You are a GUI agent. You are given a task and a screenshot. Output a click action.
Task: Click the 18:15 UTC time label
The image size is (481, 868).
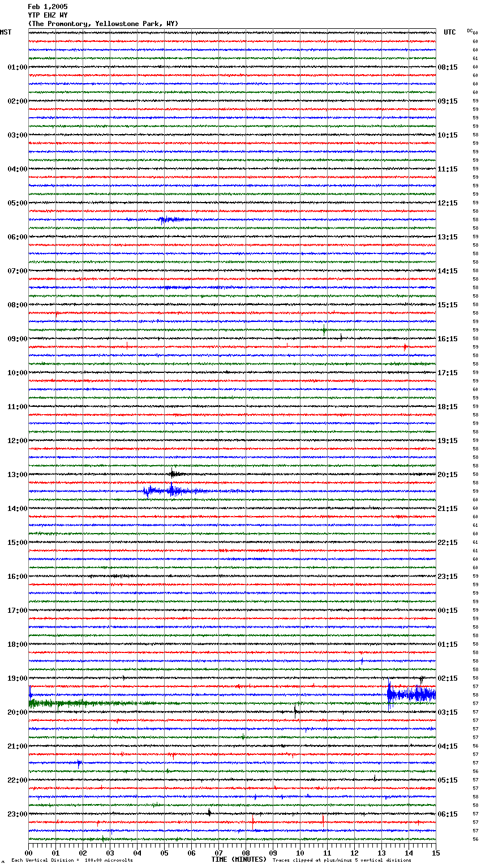pos(448,407)
